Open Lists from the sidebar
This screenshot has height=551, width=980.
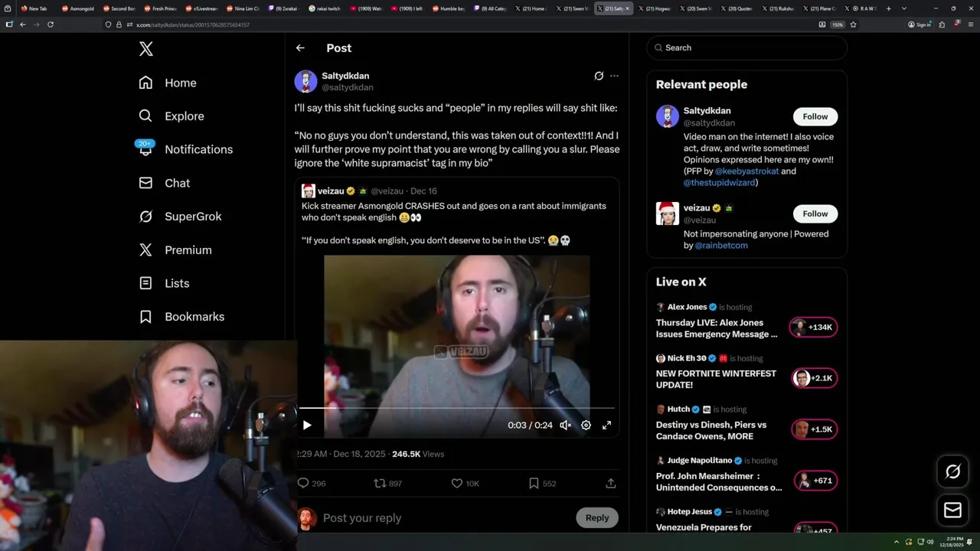(x=164, y=283)
